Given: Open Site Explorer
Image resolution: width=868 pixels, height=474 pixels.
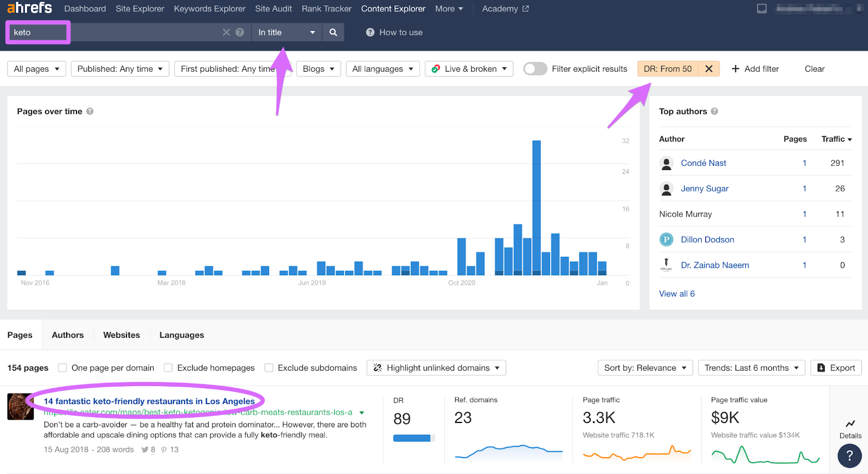Looking at the screenshot, I should [140, 9].
